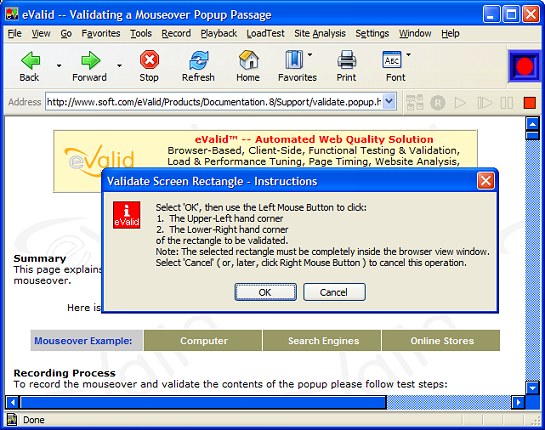Open the Back history dropdown arrow
The height and width of the screenshot is (430, 545).
coord(59,65)
